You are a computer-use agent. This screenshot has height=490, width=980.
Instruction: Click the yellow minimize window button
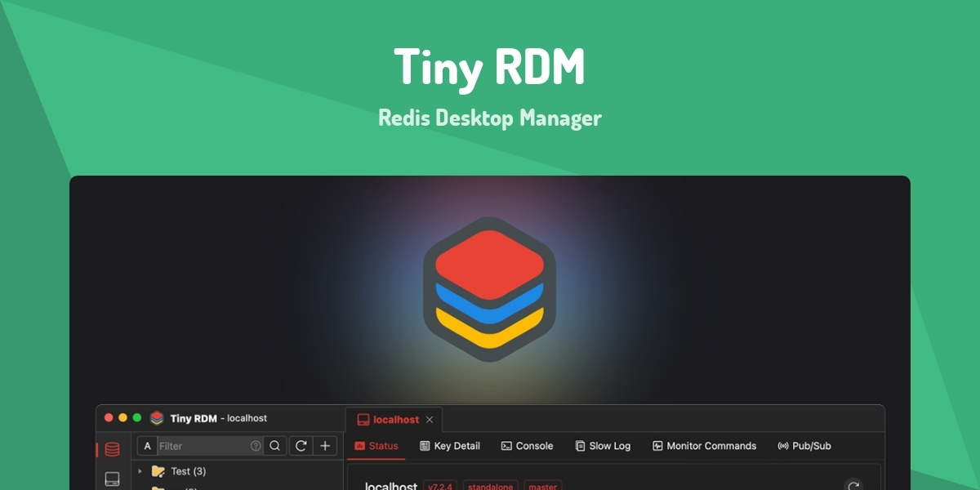tap(122, 417)
